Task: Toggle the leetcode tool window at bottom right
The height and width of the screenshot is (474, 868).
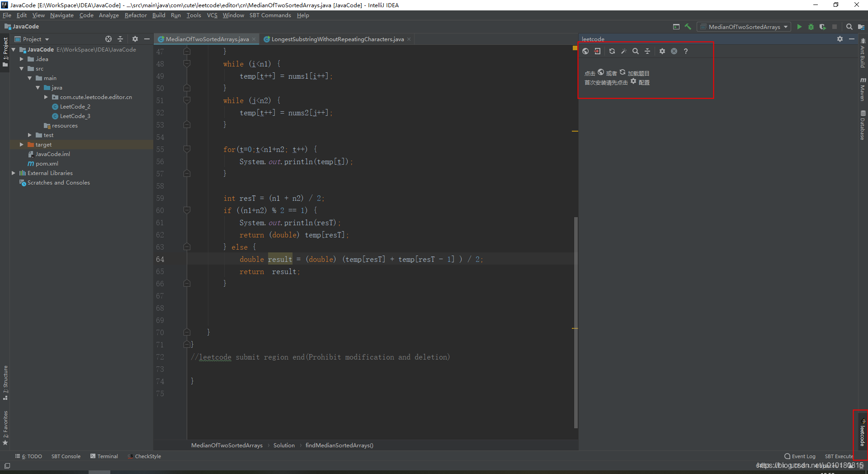Action: pyautogui.click(x=863, y=434)
